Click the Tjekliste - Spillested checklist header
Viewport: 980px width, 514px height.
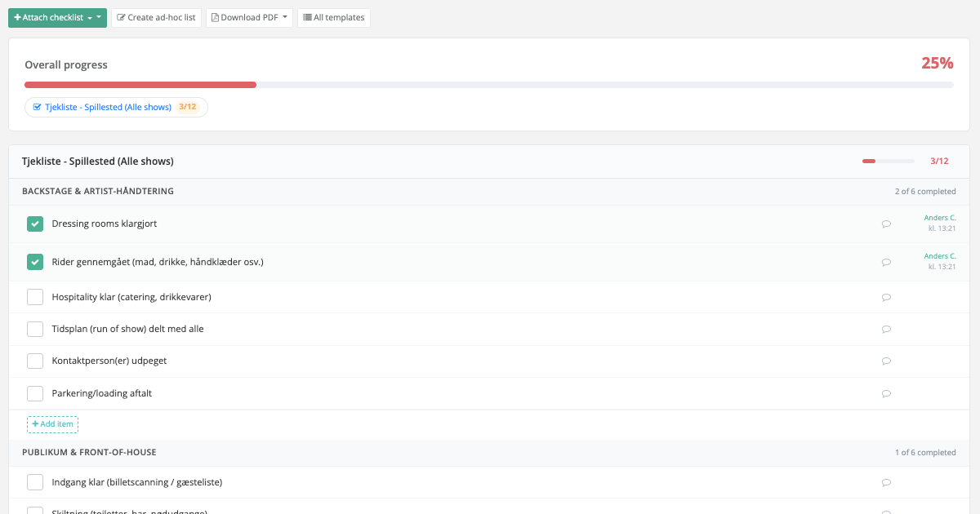click(97, 162)
